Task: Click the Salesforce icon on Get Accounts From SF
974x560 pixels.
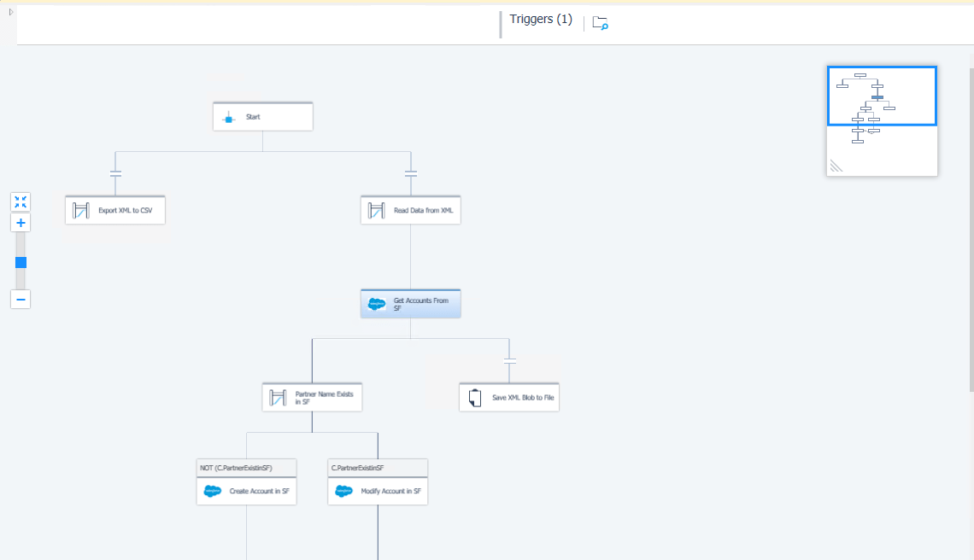Action: 377,304
